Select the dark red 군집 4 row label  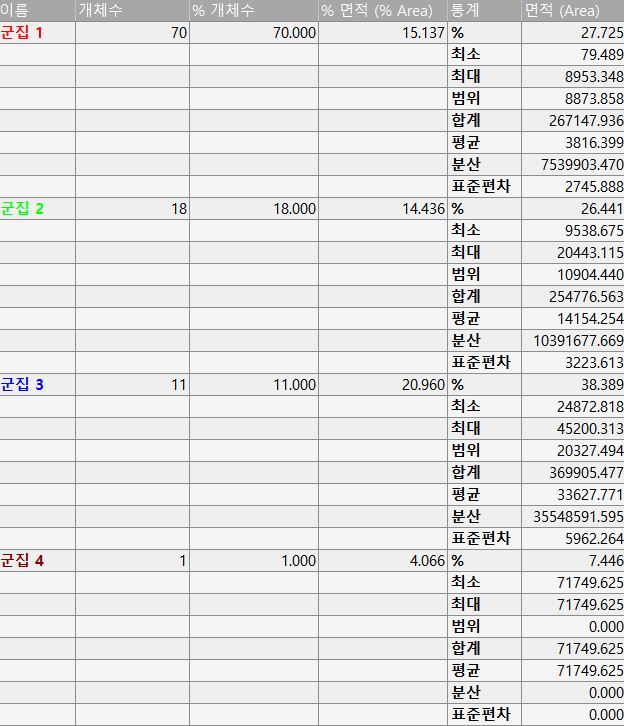(22, 561)
